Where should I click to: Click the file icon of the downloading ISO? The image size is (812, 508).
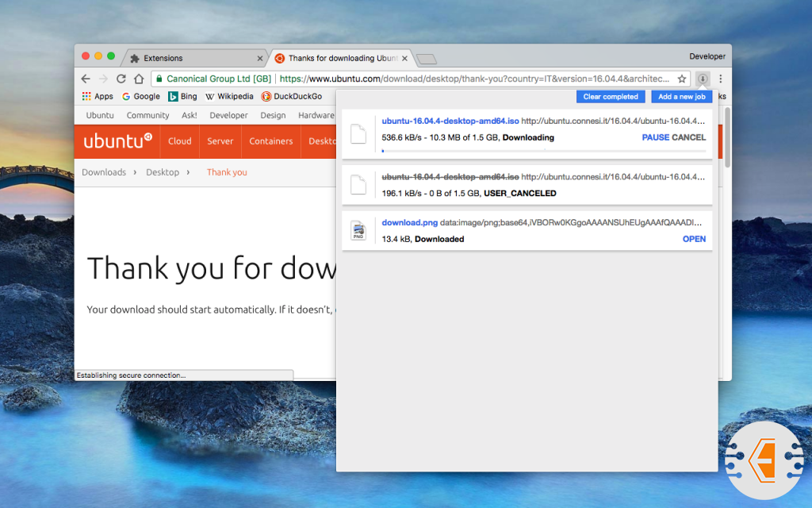pos(358,133)
